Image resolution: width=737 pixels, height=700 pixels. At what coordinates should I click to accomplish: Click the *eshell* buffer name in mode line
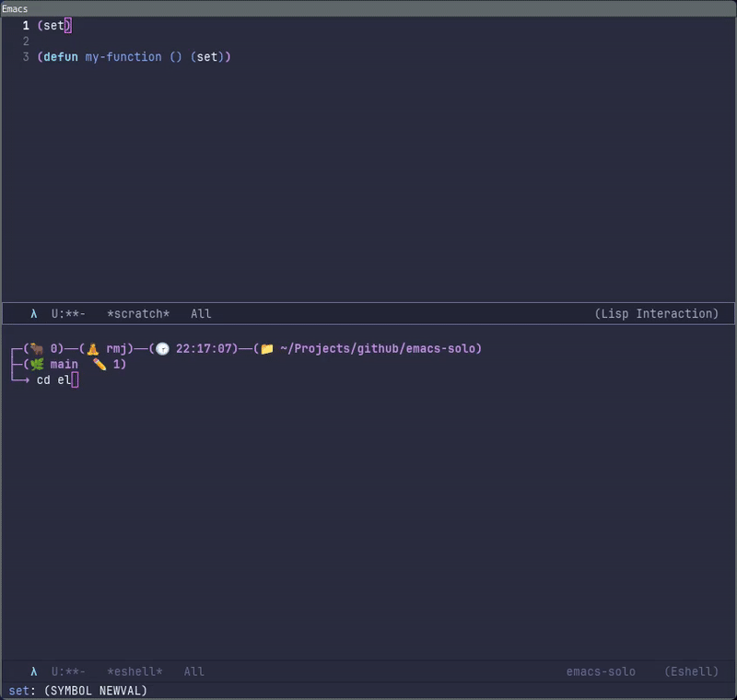[135, 671]
